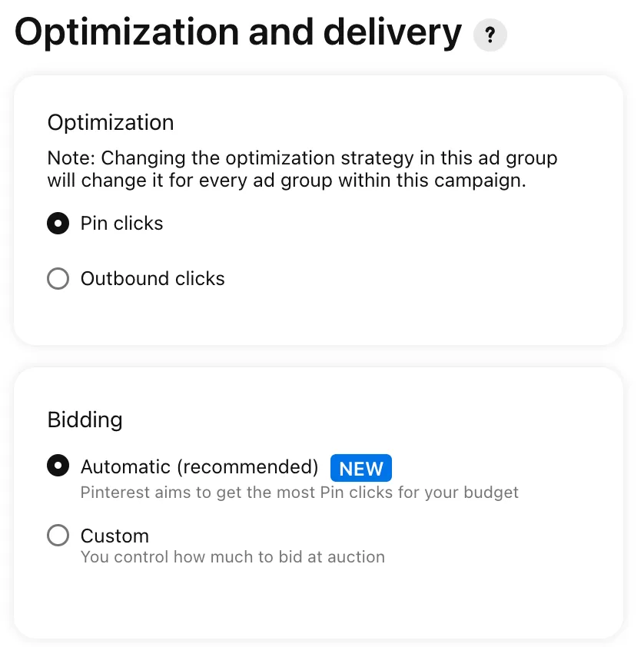Viewport: 644px width, 647px height.
Task: Open the help question mark icon
Action: 490,35
